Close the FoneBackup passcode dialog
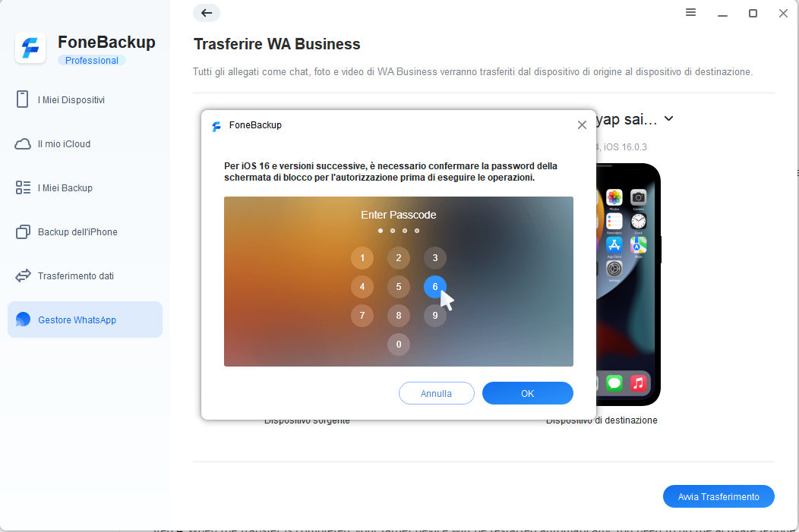Image resolution: width=799 pixels, height=532 pixels. point(582,124)
